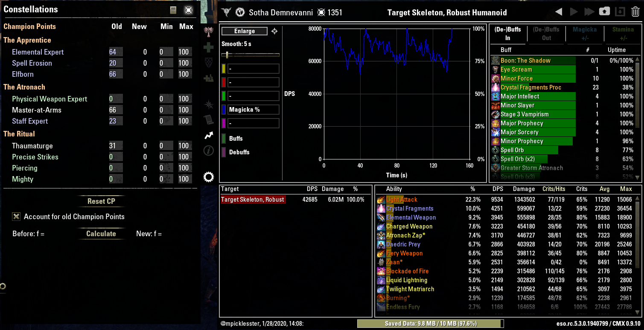Image resolution: width=644 pixels, height=330 pixels.
Task: Open the plot dropdown beside magenta swatch
Action: 253,123
